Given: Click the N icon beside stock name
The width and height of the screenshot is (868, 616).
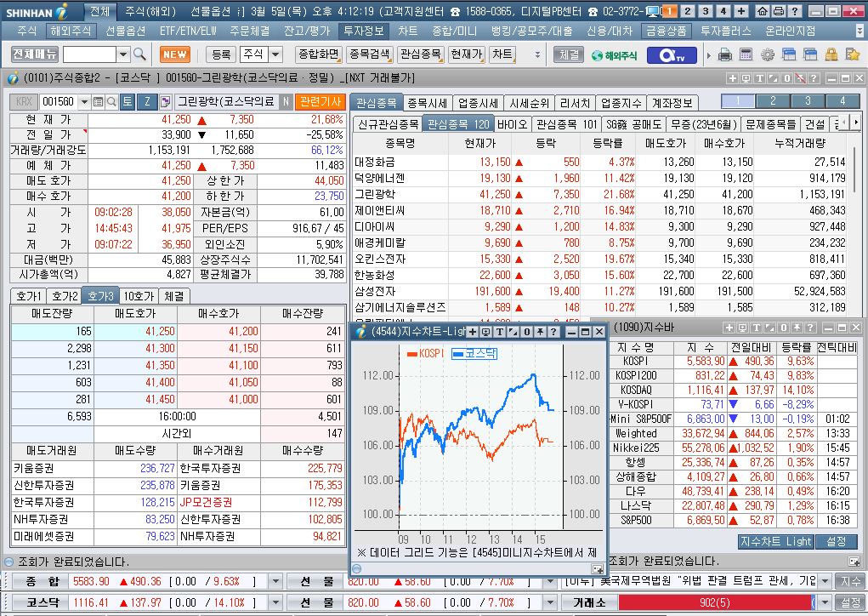Looking at the screenshot, I should pos(286,101).
